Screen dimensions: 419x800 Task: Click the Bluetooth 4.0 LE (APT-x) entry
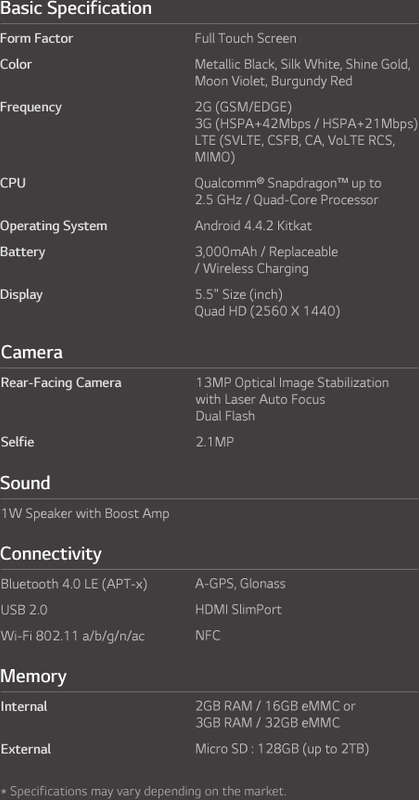[74, 584]
